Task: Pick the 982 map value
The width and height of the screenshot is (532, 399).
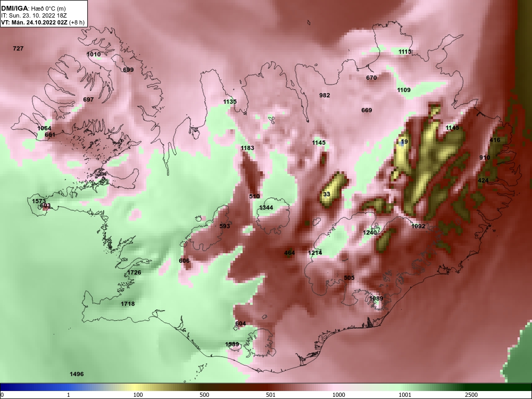Action: tap(325, 96)
